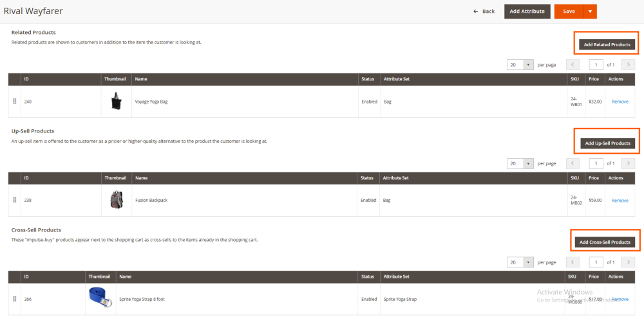
Task: Remove Fusion Backpack from up-sell products
Action: 620,201
